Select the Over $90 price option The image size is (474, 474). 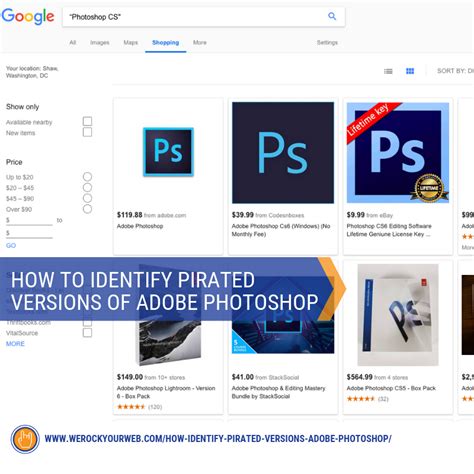(87, 209)
